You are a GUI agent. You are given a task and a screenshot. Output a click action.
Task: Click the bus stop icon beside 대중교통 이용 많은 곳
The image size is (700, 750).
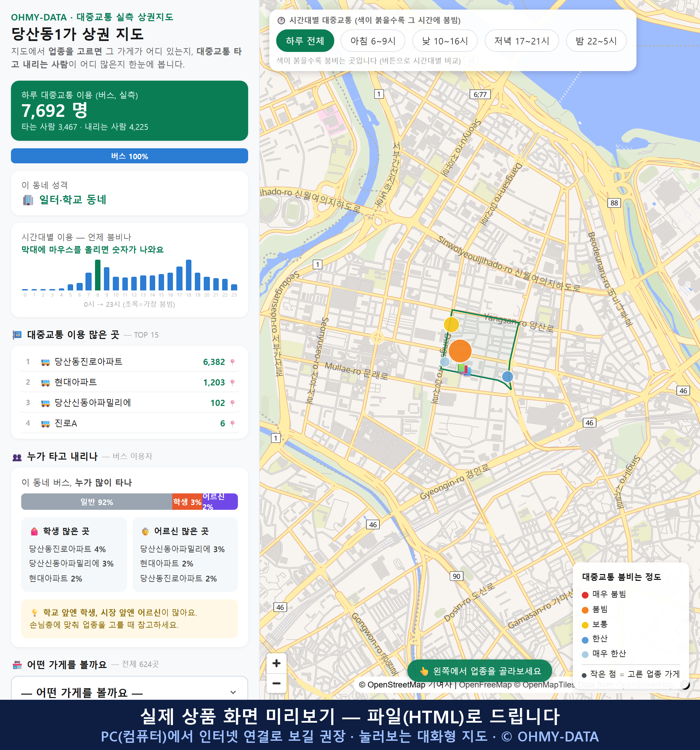coord(17,335)
